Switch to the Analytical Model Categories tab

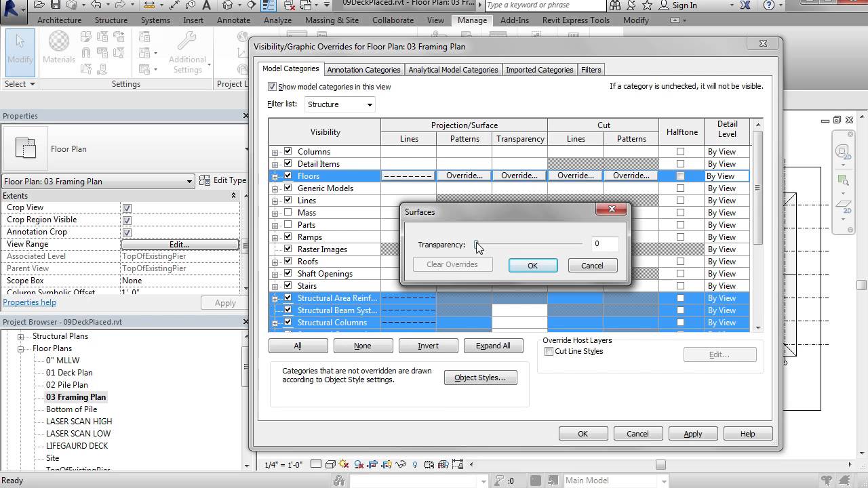coord(453,70)
